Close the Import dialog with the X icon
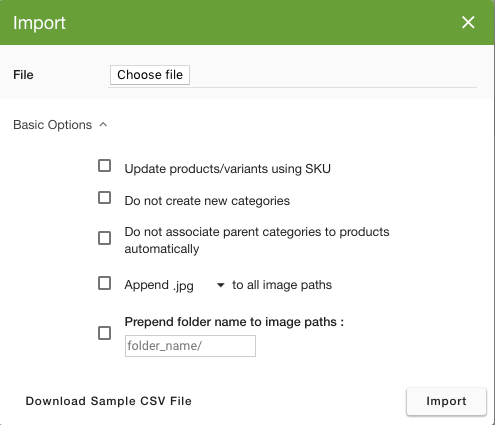 click(468, 22)
